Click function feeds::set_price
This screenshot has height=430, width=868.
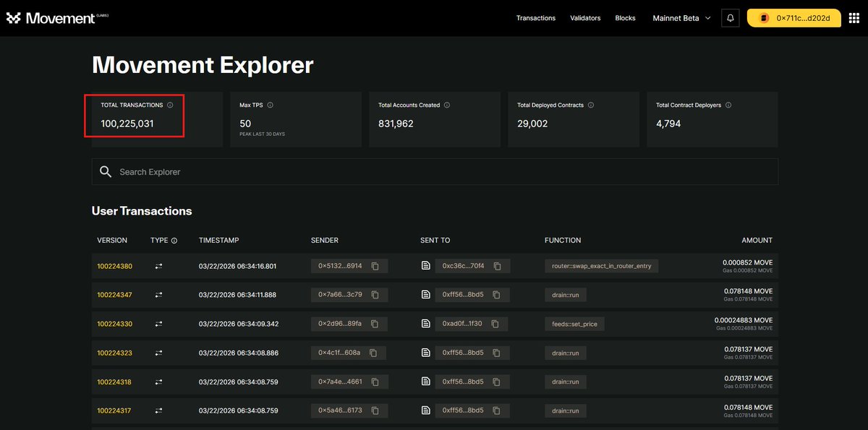coord(575,324)
